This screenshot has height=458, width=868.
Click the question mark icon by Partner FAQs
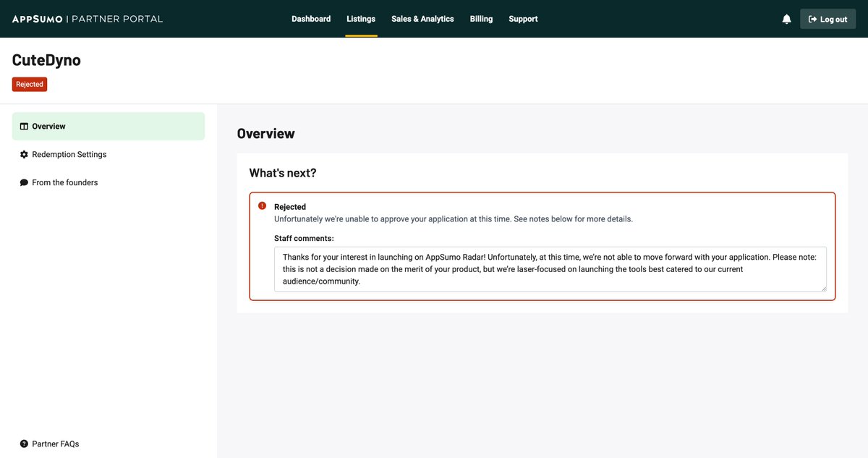(24, 444)
